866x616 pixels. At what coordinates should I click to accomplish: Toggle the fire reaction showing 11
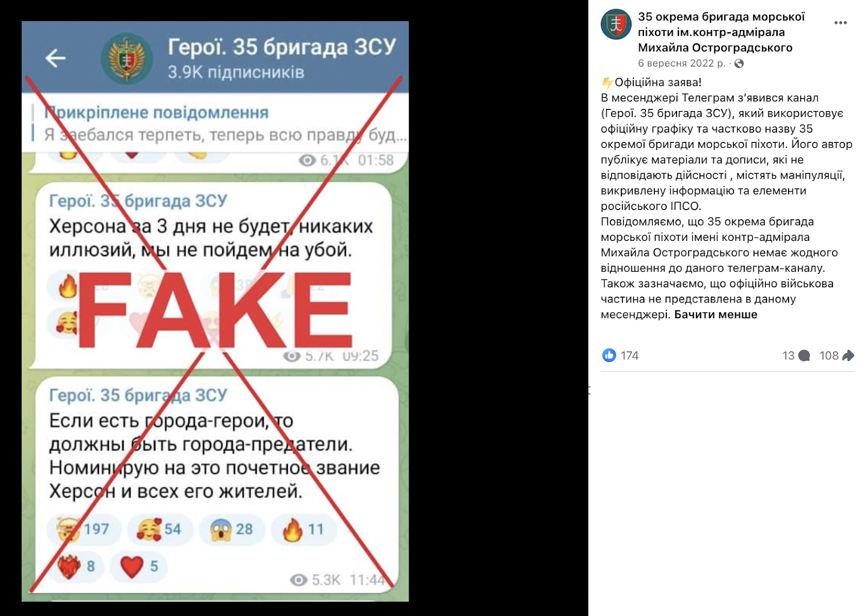[x=304, y=529]
